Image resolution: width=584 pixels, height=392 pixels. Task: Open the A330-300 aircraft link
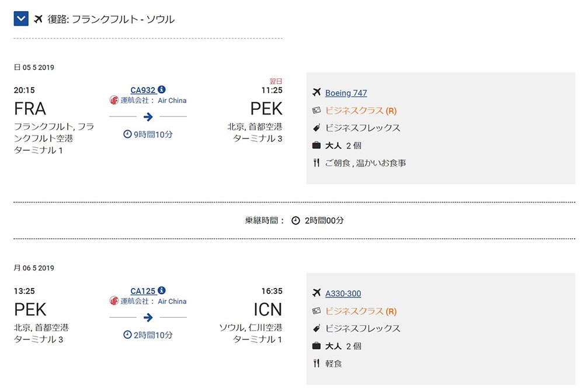click(x=343, y=294)
